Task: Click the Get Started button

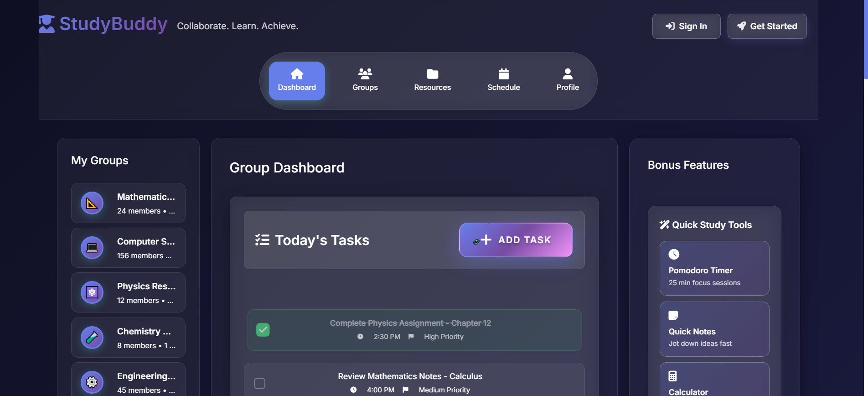Action: click(767, 26)
